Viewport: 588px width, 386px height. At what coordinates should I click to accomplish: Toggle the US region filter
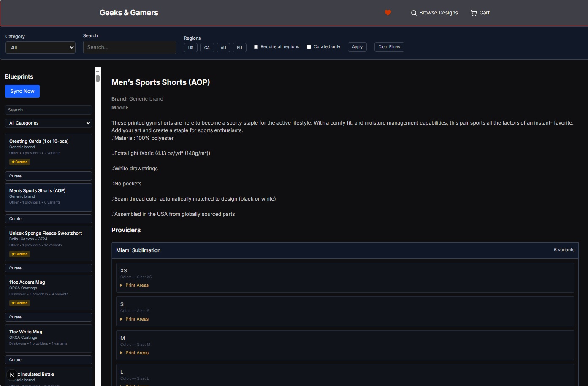pos(191,47)
